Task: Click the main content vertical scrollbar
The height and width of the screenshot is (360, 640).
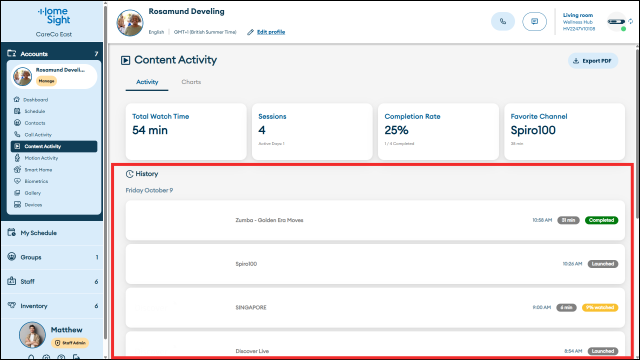Action: click(637, 133)
